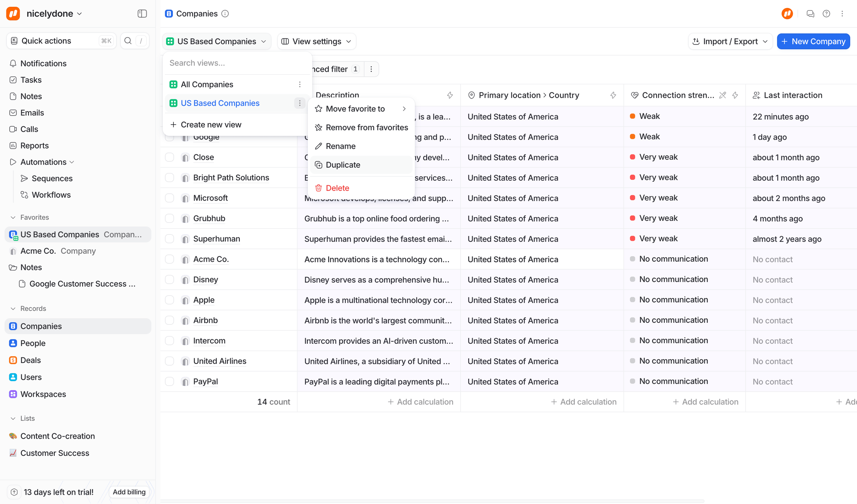857x504 pixels.
Task: Select the PayPal row checkbox
Action: click(170, 382)
